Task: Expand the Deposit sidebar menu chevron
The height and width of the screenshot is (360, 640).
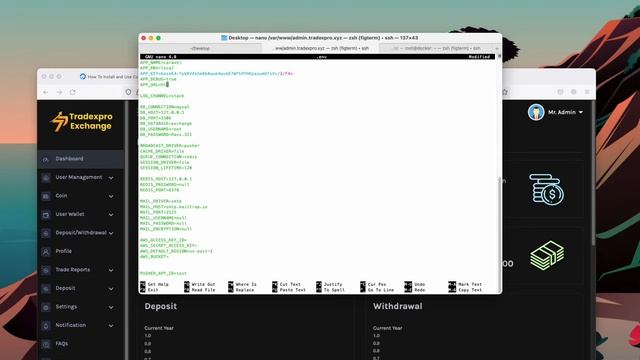Action: click(111, 289)
